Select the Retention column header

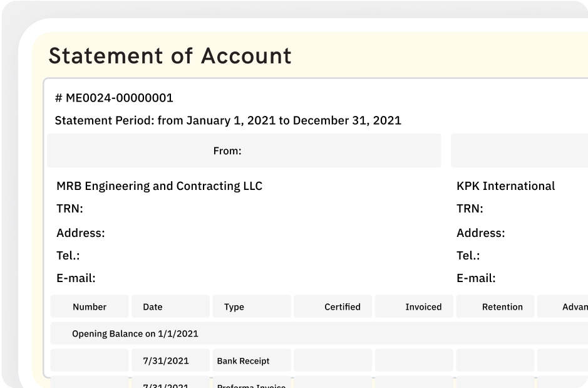click(502, 307)
